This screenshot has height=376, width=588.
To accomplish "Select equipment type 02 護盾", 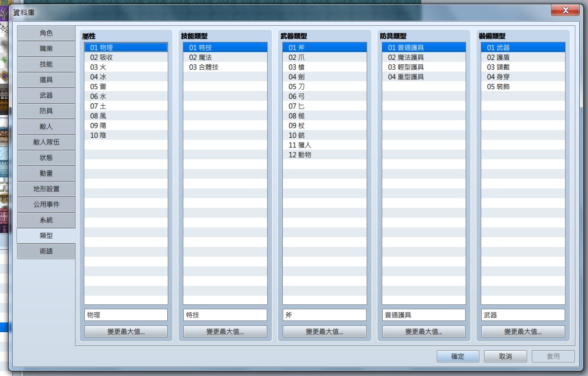I will pyautogui.click(x=523, y=57).
